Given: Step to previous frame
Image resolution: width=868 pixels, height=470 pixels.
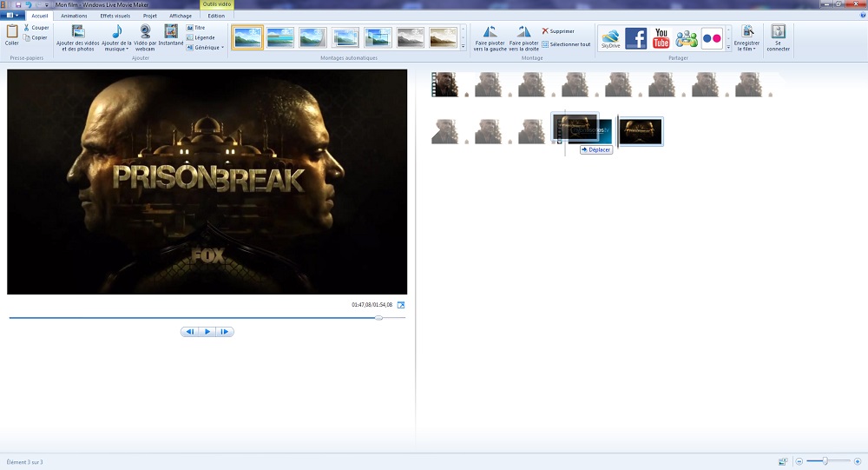Looking at the screenshot, I should pyautogui.click(x=190, y=332).
